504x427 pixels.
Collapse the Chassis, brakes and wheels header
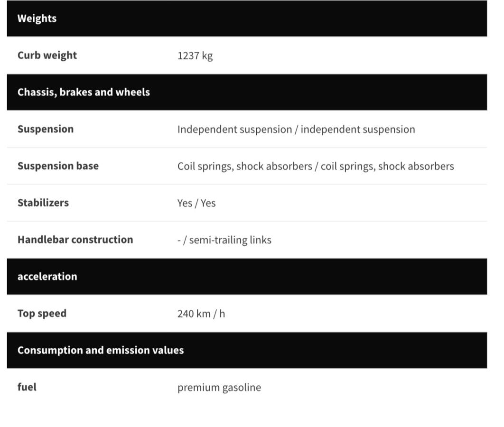247,92
